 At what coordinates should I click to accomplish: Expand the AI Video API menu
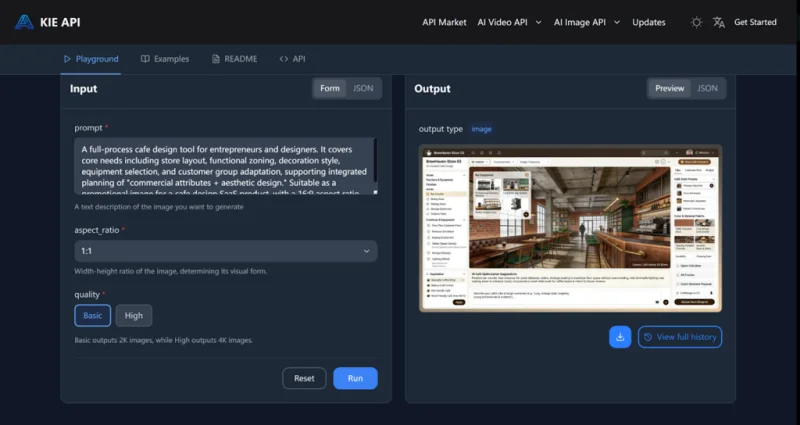pyautogui.click(x=509, y=22)
